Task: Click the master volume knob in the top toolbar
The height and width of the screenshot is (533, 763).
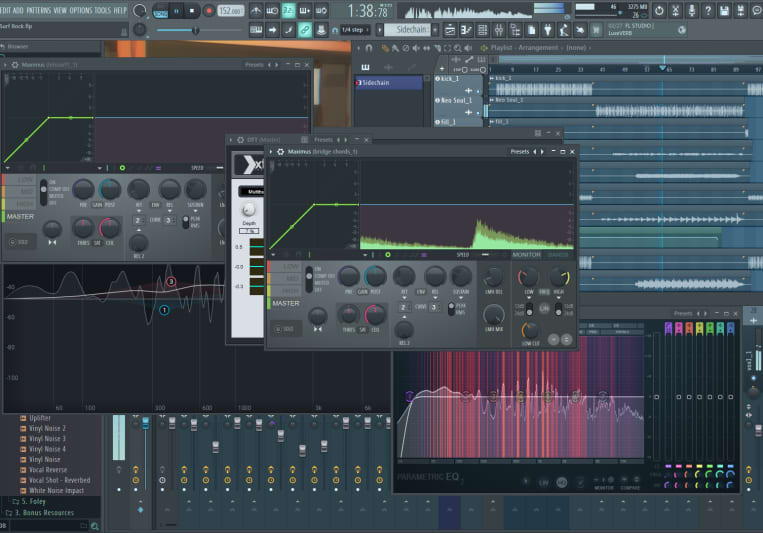Action: click(140, 11)
